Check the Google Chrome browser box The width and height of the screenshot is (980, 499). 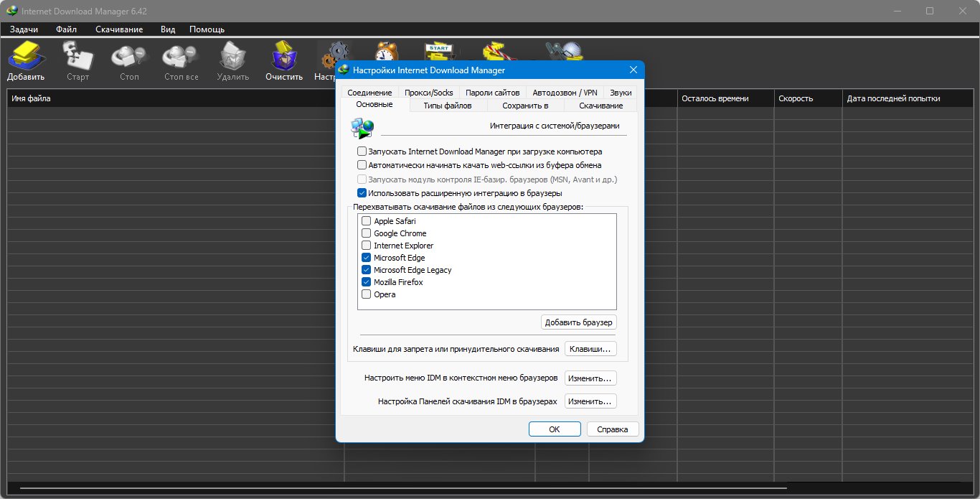(x=367, y=233)
